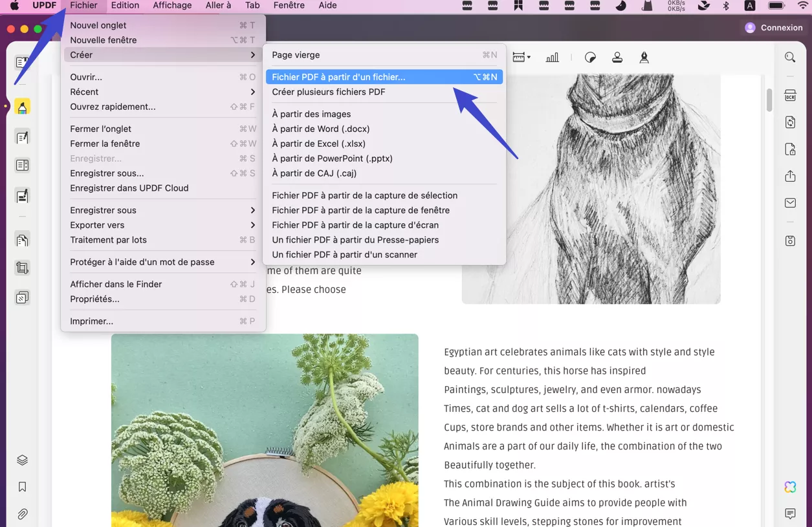
Task: Click the share icon in the right sidebar
Action: 789,175
